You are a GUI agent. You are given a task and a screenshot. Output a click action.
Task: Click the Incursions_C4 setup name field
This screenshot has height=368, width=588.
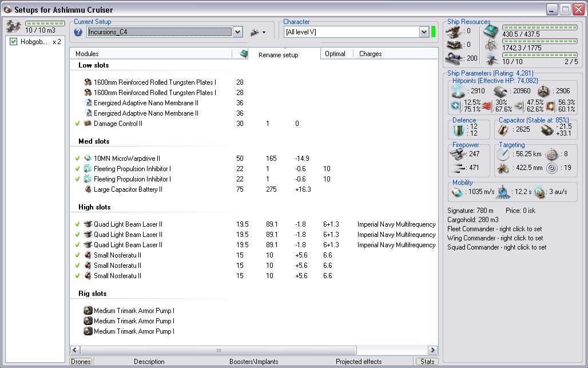point(160,32)
